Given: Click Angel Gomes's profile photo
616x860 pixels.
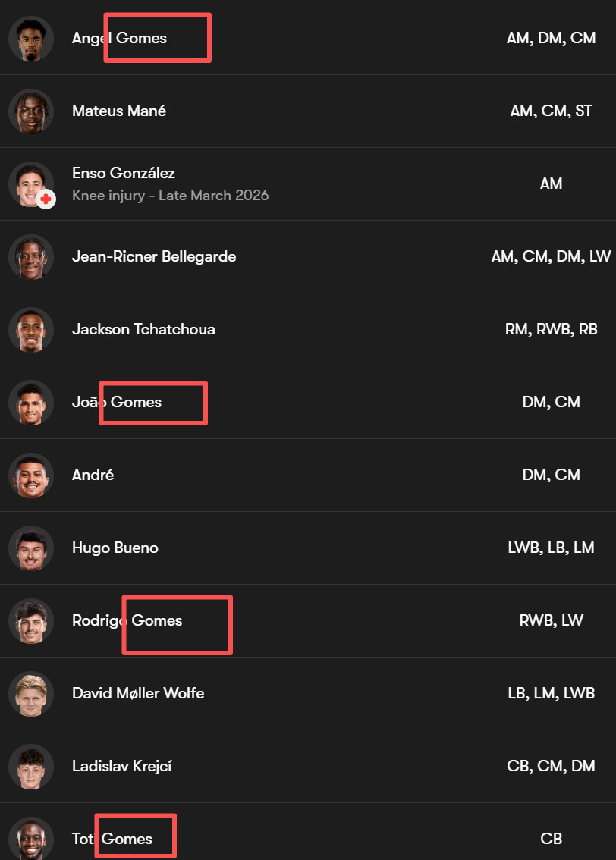Looking at the screenshot, I should tap(31, 38).
